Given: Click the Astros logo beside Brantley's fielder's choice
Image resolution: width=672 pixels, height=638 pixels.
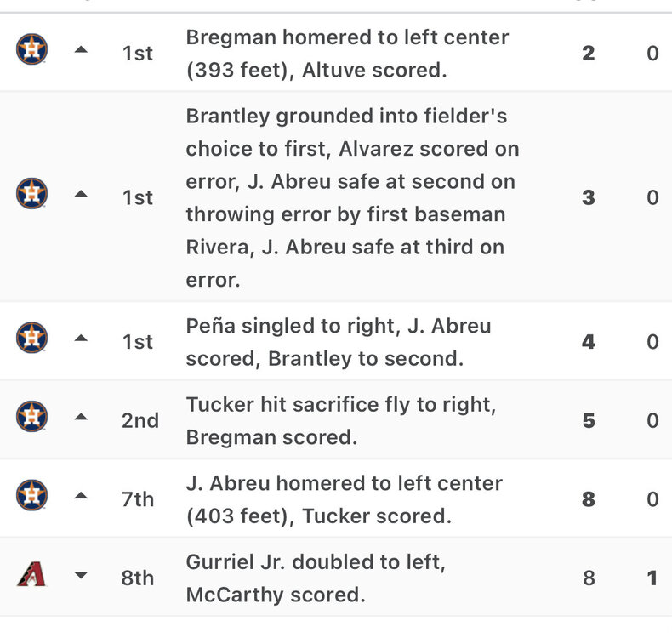Looking at the screenshot, I should click(31, 196).
